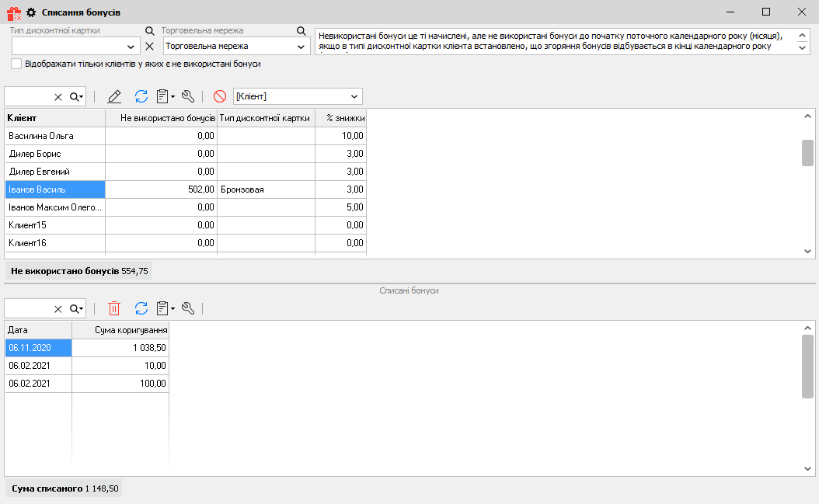Expand the discount card type dropdown
Image resolution: width=819 pixels, height=504 pixels.
pos(131,47)
